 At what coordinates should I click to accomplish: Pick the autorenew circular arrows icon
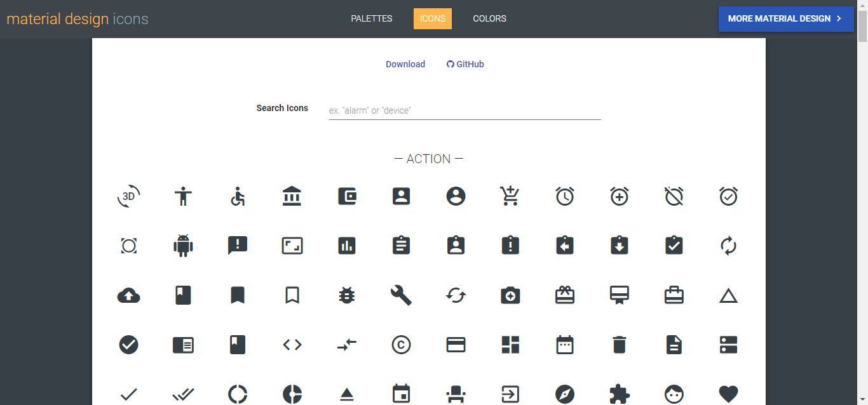coord(728,246)
